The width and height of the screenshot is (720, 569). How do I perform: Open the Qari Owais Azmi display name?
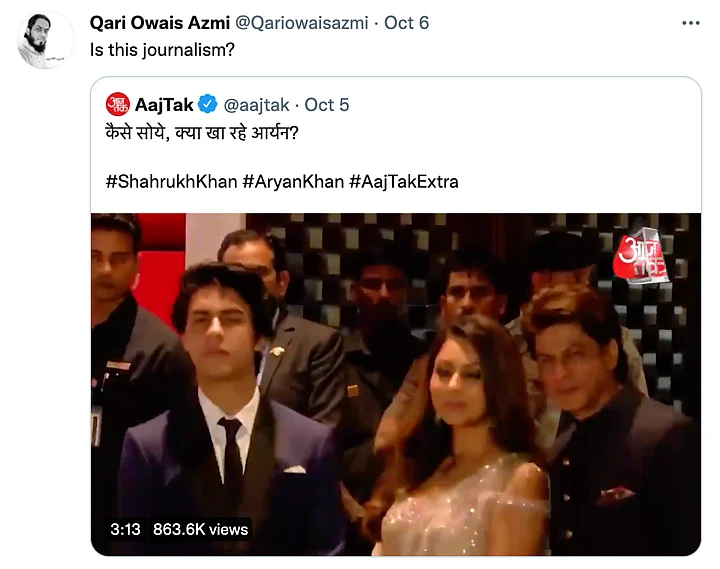pos(160,23)
